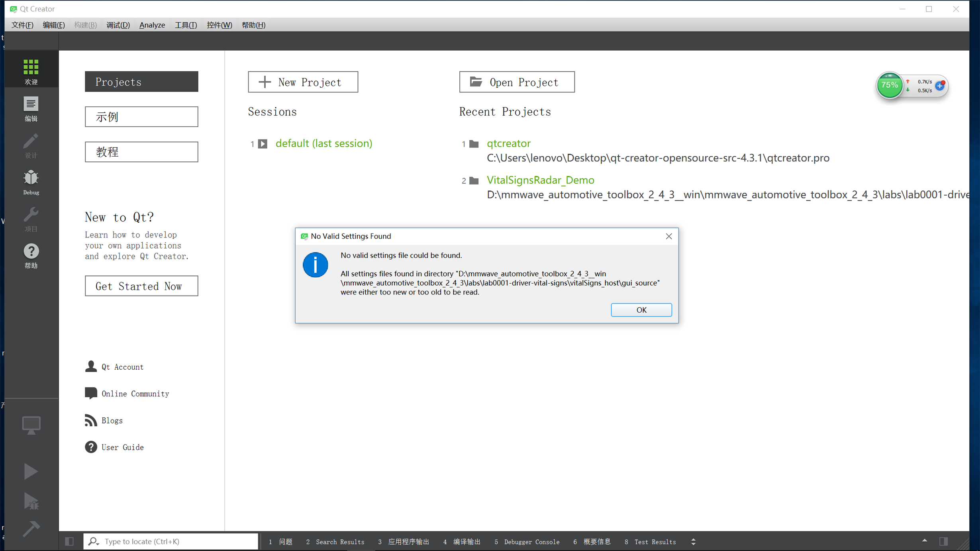Click the session play icon for default
Screen dimensions: 980x551
[263, 144]
